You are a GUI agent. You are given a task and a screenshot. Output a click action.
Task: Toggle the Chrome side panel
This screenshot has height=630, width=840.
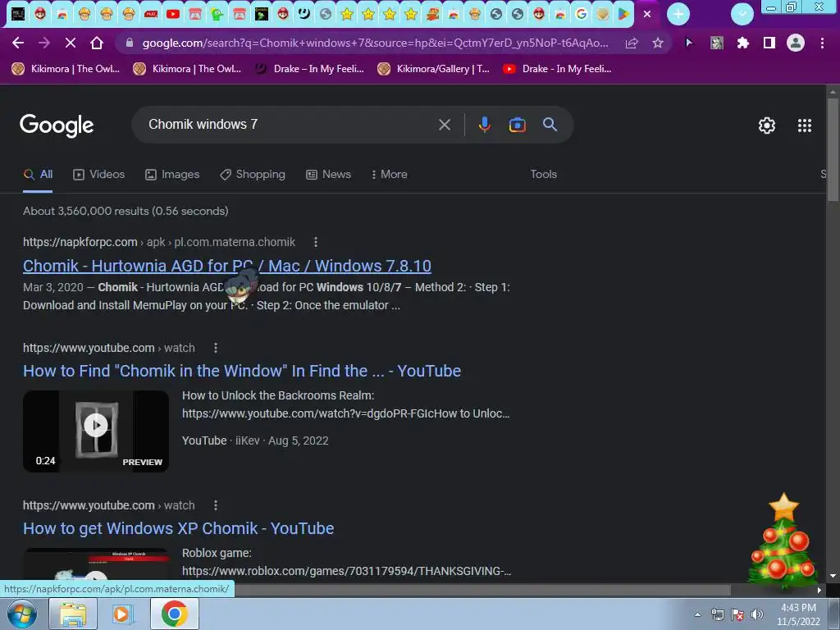(x=769, y=43)
